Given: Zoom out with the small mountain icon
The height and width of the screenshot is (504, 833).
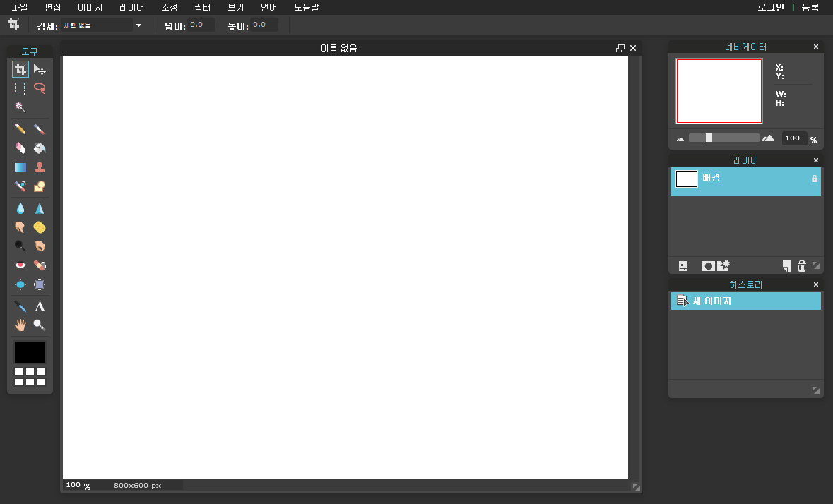Looking at the screenshot, I should pyautogui.click(x=680, y=139).
